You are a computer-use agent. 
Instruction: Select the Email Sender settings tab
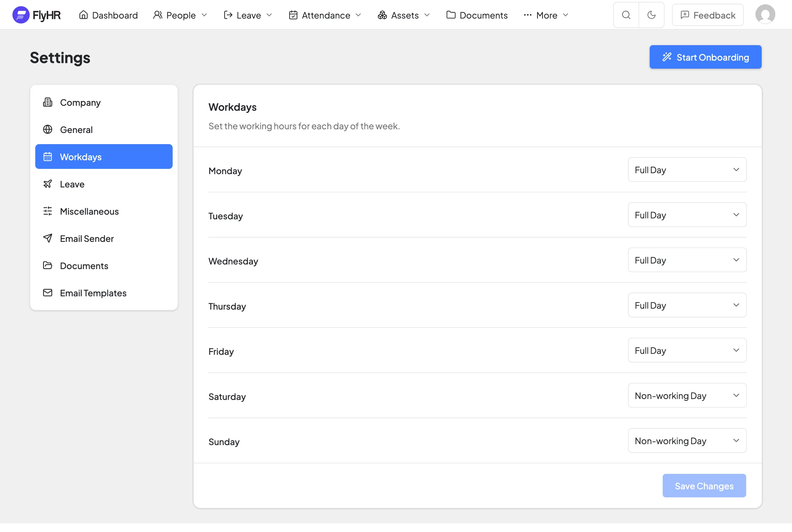(x=104, y=238)
